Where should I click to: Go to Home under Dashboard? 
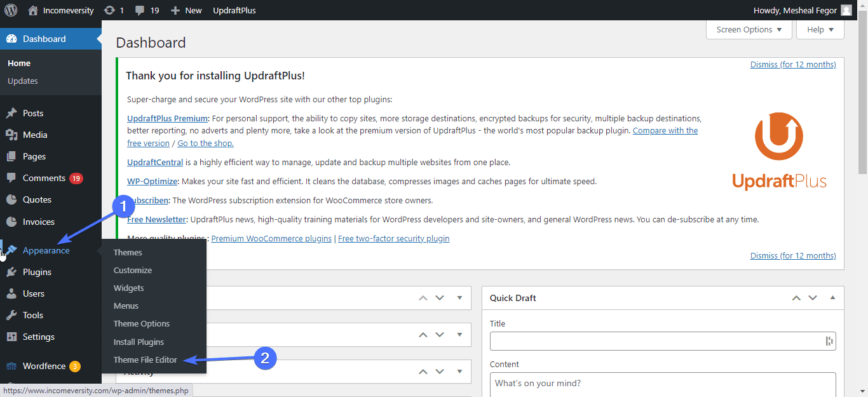(19, 63)
